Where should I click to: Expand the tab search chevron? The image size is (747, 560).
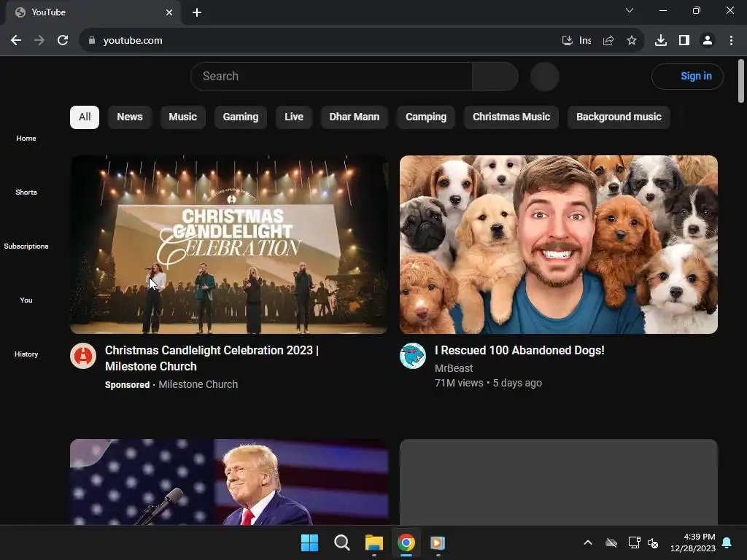[630, 10]
